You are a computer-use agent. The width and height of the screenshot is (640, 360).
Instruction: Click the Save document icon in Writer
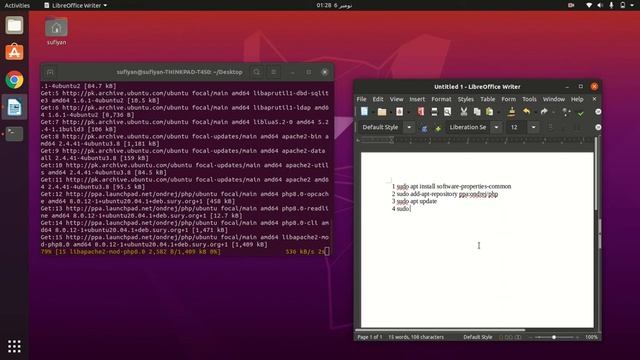coord(399,111)
